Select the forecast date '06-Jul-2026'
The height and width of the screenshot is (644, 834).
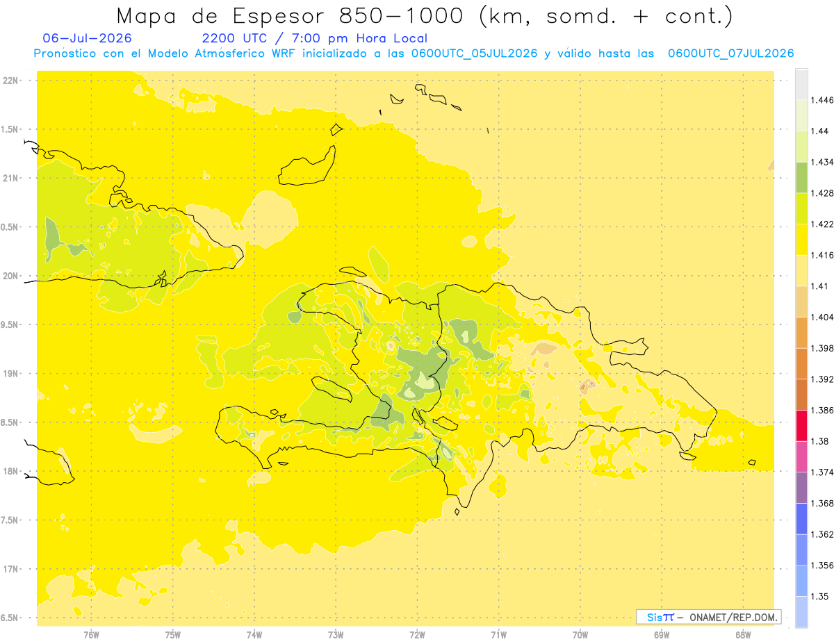87,38
